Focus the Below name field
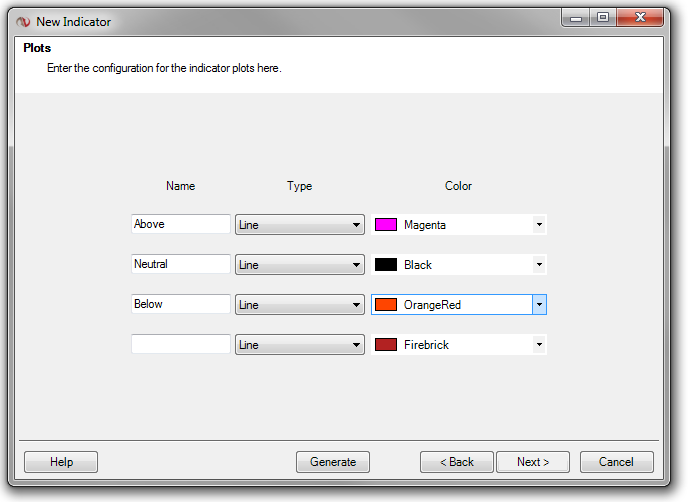The image size is (688, 502). [x=181, y=304]
